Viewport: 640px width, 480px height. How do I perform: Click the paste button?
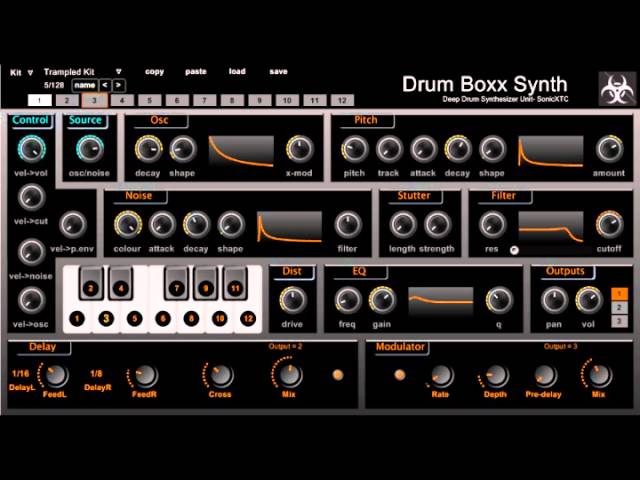[x=196, y=71]
